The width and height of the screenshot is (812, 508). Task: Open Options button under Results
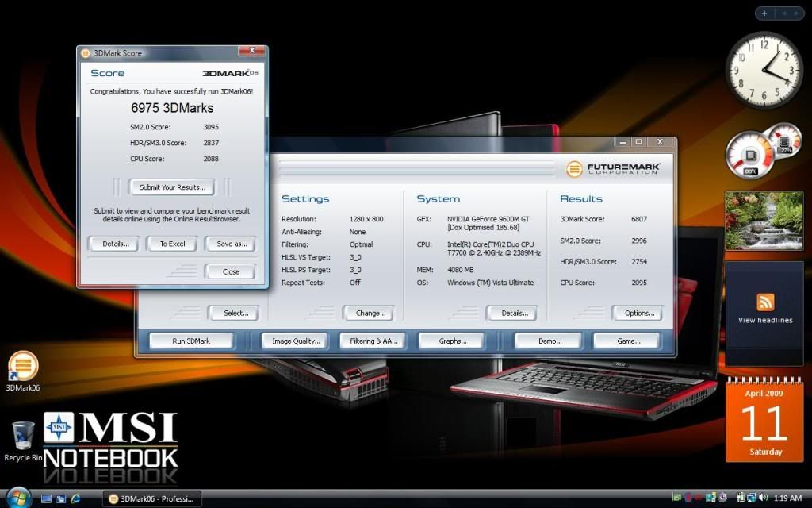tap(639, 313)
